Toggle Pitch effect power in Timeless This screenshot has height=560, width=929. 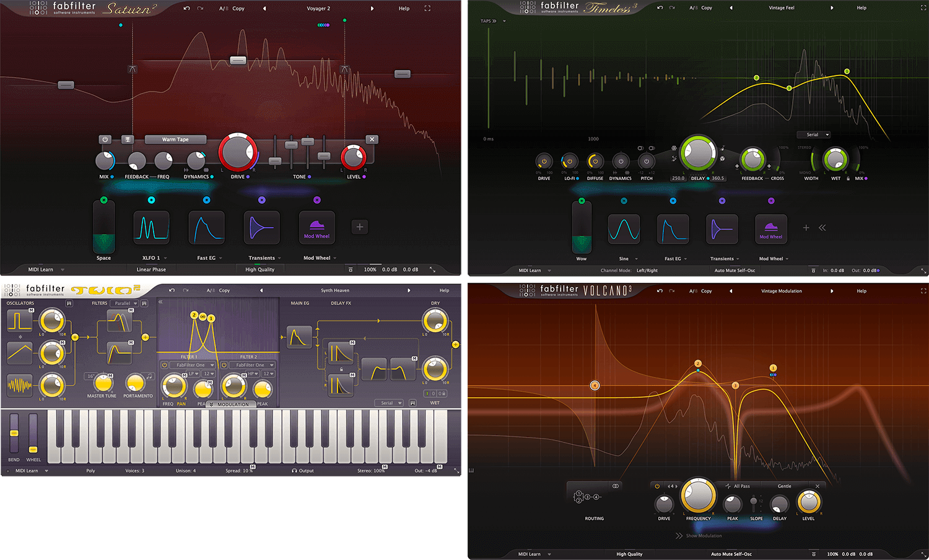pyautogui.click(x=647, y=162)
